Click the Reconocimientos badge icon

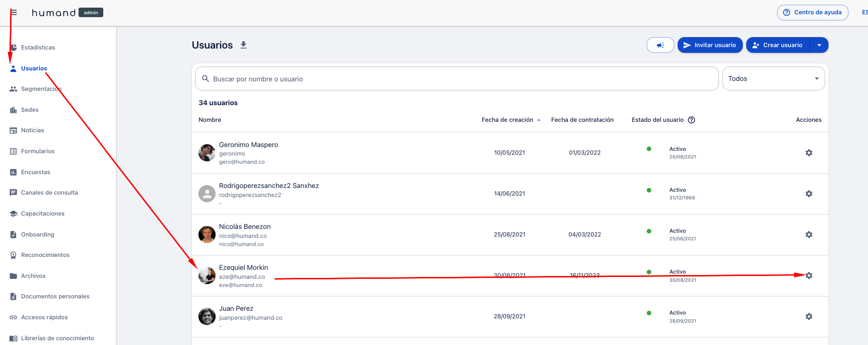[x=13, y=255]
